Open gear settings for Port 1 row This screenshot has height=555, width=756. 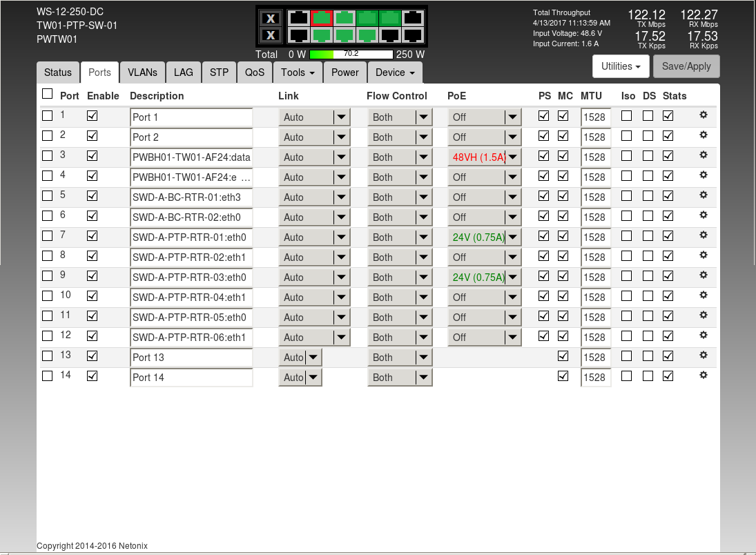pos(704,115)
